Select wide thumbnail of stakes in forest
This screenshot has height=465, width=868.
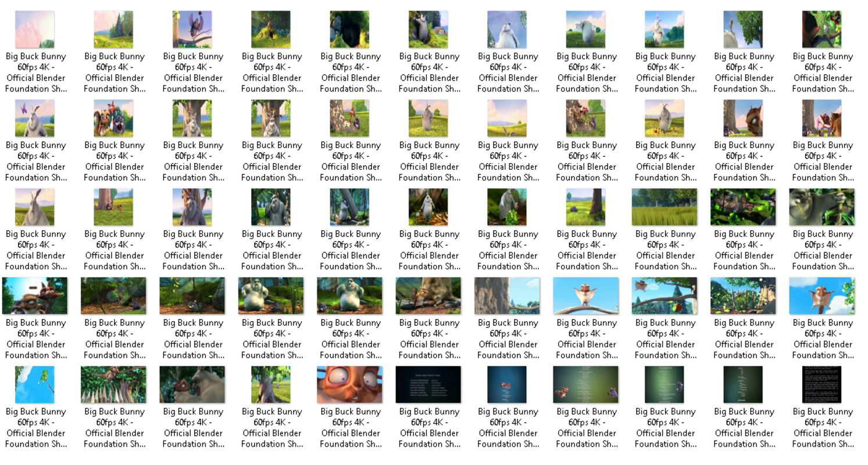tap(743, 296)
